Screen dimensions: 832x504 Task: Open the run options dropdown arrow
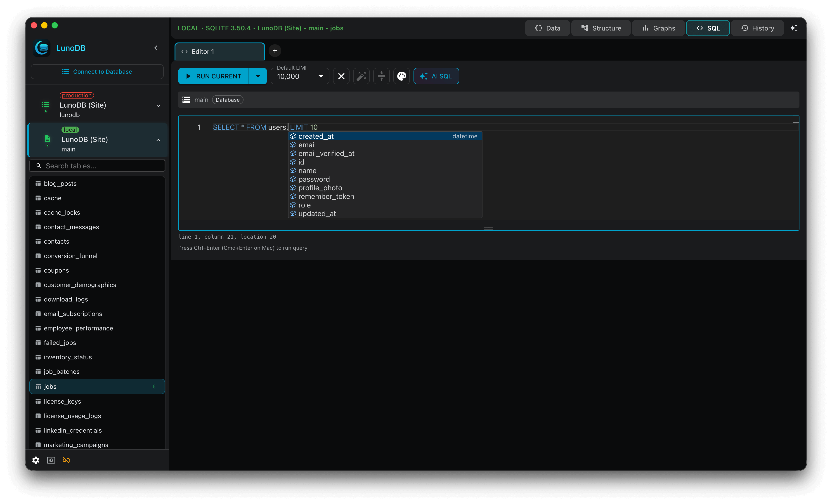pos(258,76)
